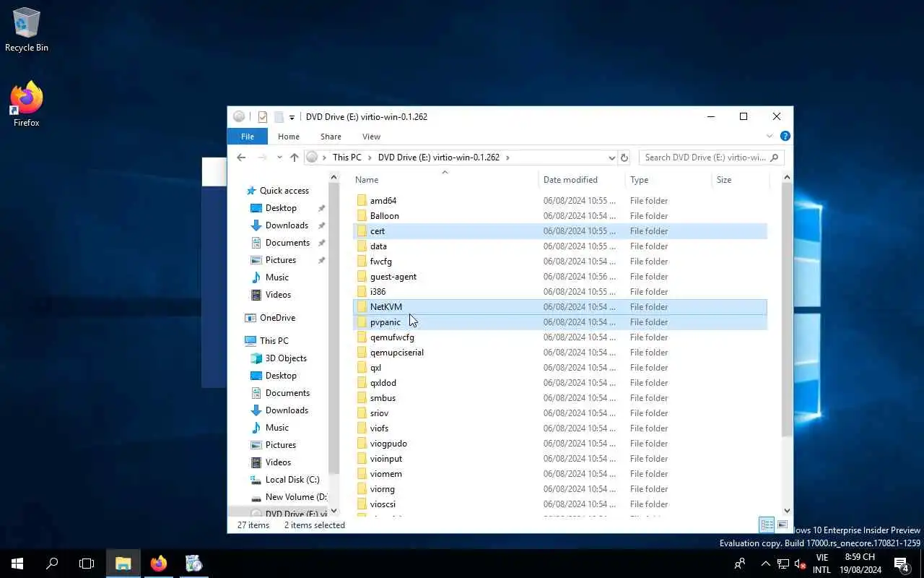
Task: Select the data folder icon
Action: [362, 246]
